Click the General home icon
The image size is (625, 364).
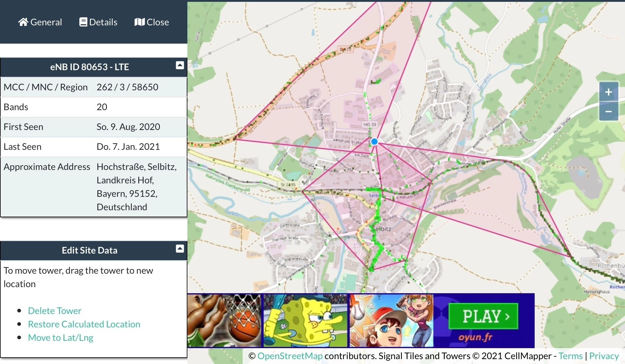point(23,22)
